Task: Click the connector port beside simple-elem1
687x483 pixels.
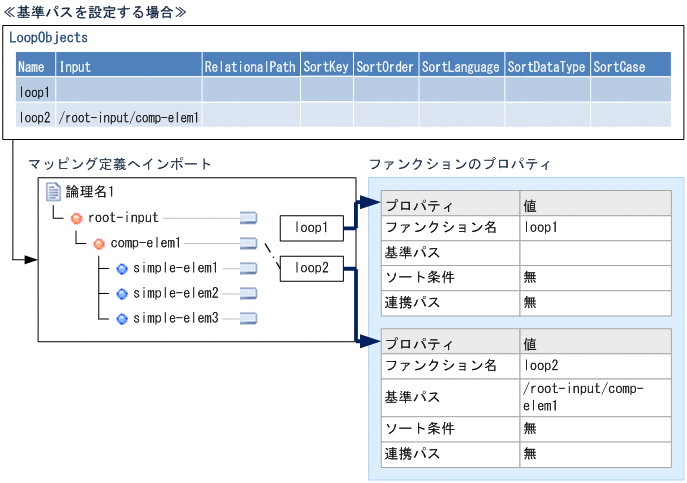Action: (249, 268)
